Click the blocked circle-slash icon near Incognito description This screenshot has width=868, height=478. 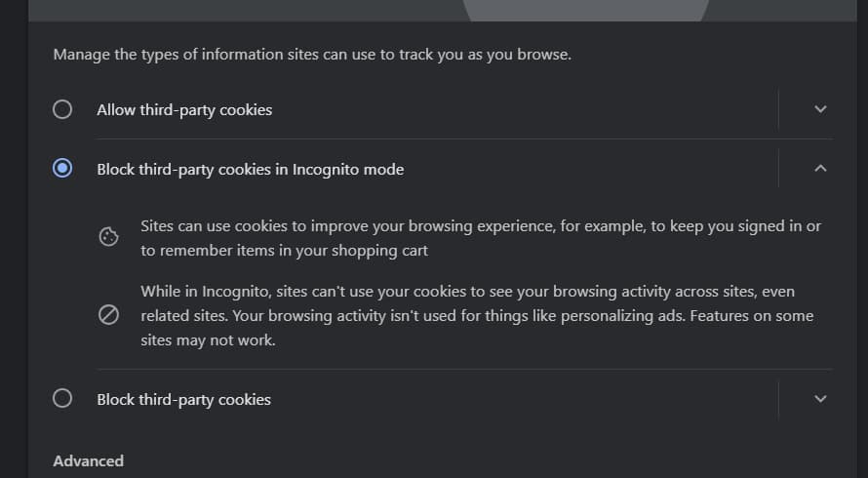109,315
